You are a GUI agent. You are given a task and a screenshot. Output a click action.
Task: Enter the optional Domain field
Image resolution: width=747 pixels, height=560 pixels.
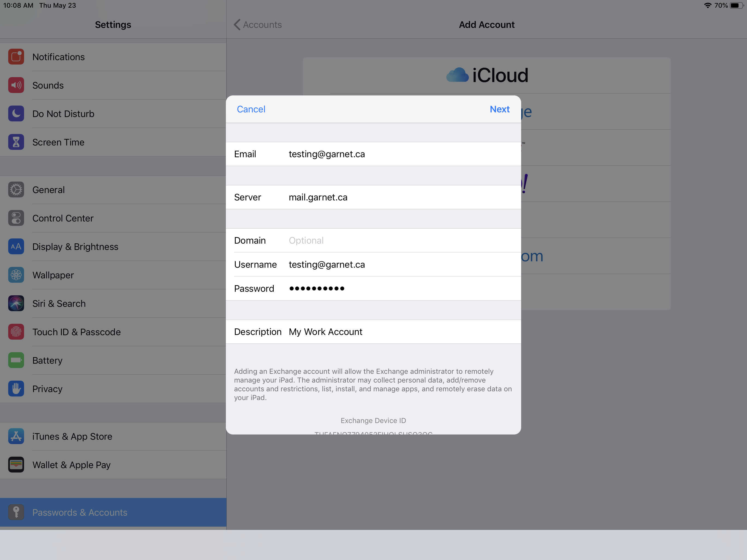[x=398, y=240]
